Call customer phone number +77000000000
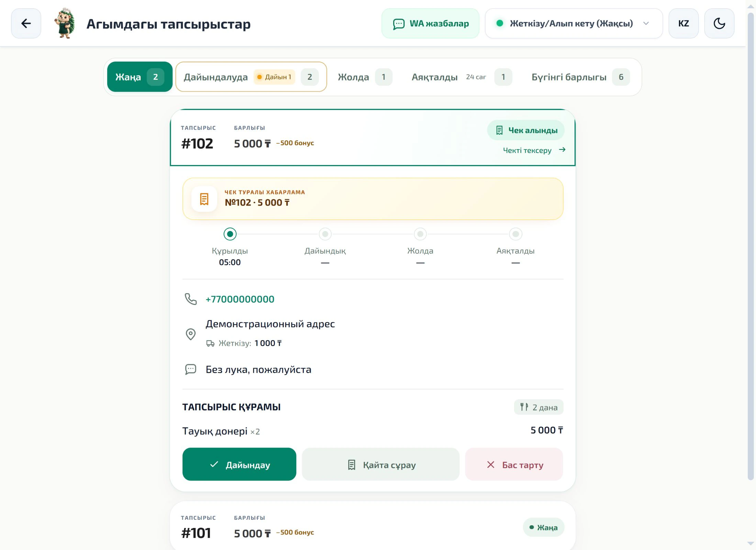The width and height of the screenshot is (756, 550). (x=240, y=299)
